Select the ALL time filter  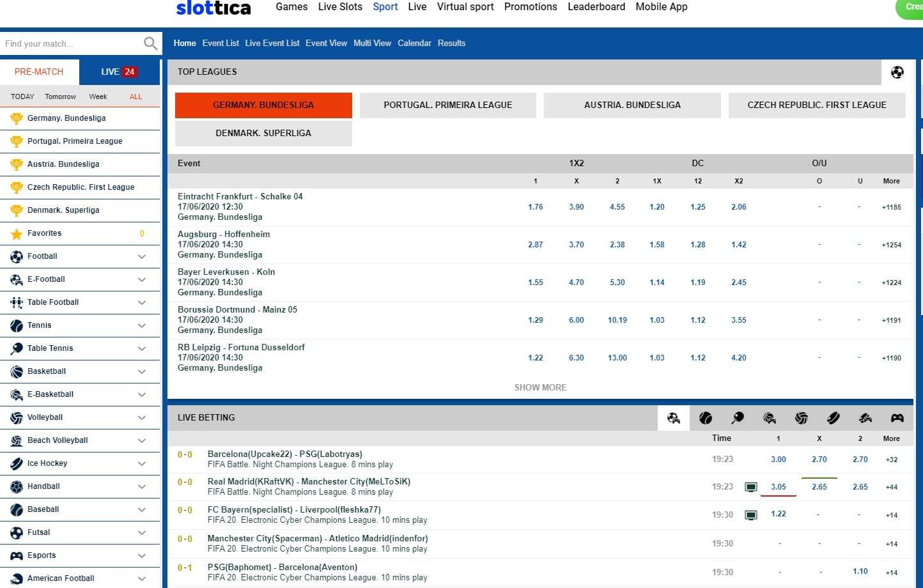(136, 97)
